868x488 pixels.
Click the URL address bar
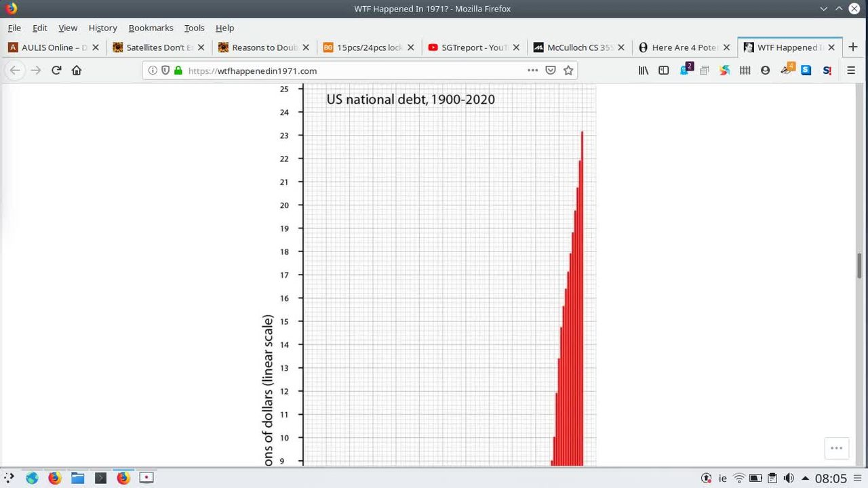(353, 70)
